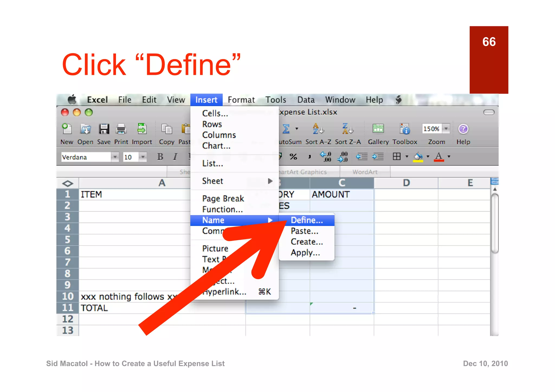The height and width of the screenshot is (392, 555).
Task: Open the AutoSum dropdown arrow
Action: click(297, 129)
